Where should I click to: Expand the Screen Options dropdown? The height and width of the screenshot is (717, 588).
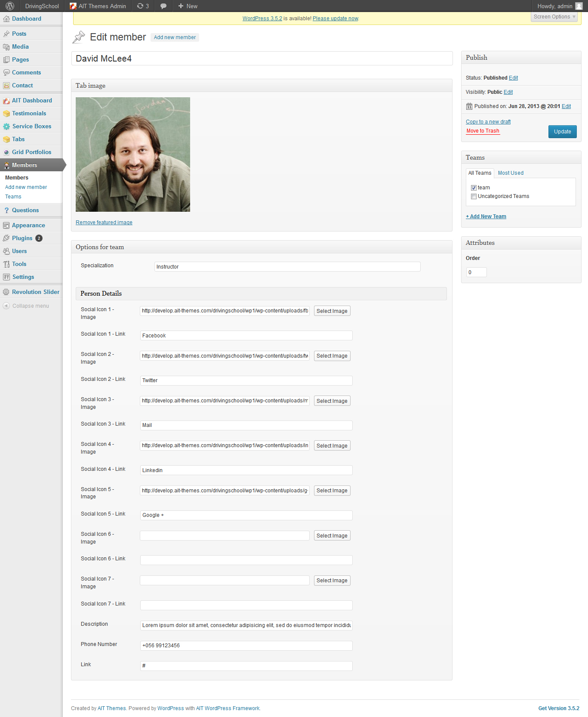point(554,17)
